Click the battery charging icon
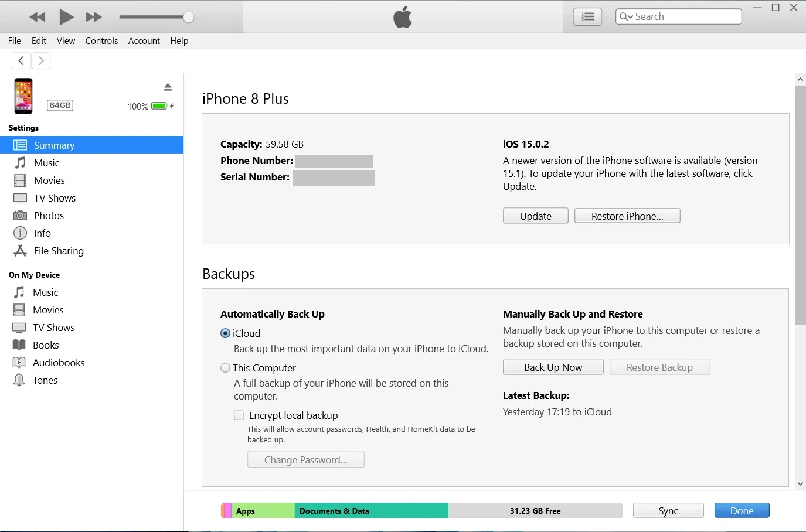This screenshot has width=806, height=532. click(x=162, y=106)
